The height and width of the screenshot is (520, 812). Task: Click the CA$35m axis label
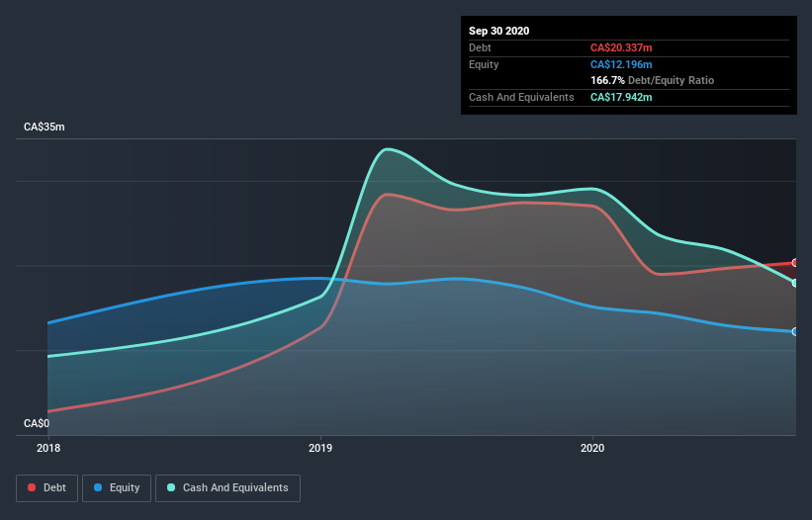pos(45,127)
